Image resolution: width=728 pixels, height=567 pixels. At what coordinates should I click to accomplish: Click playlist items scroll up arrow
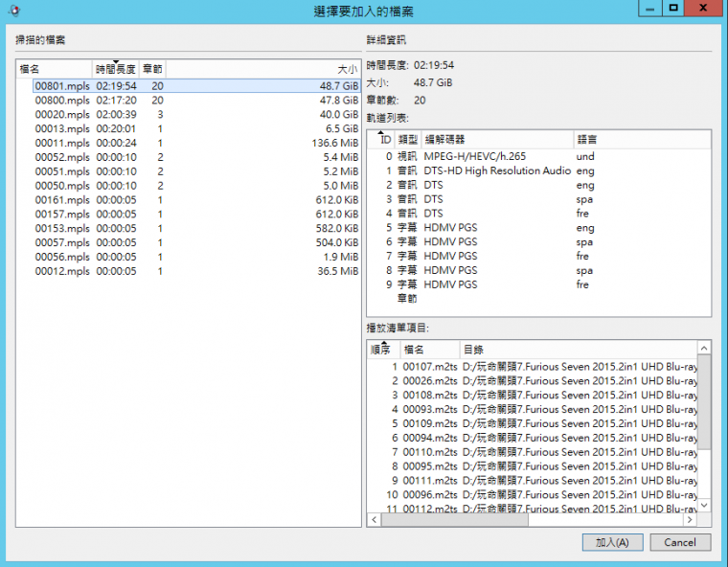[x=704, y=348]
